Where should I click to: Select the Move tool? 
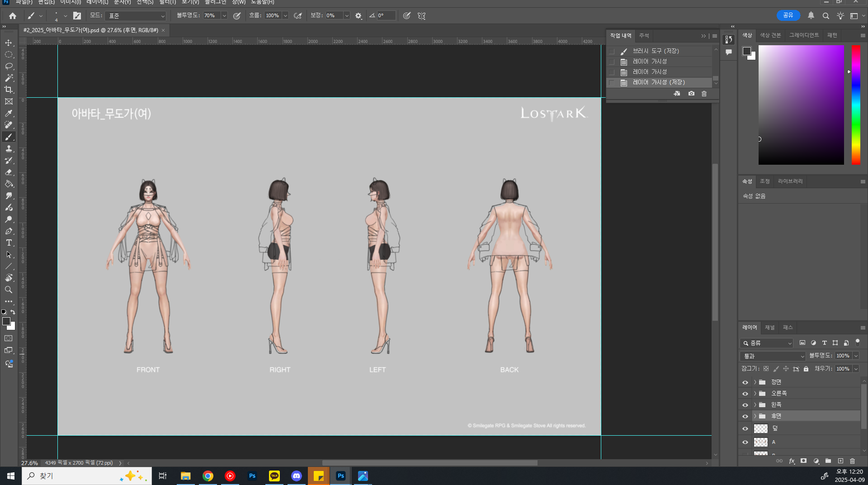tap(9, 43)
